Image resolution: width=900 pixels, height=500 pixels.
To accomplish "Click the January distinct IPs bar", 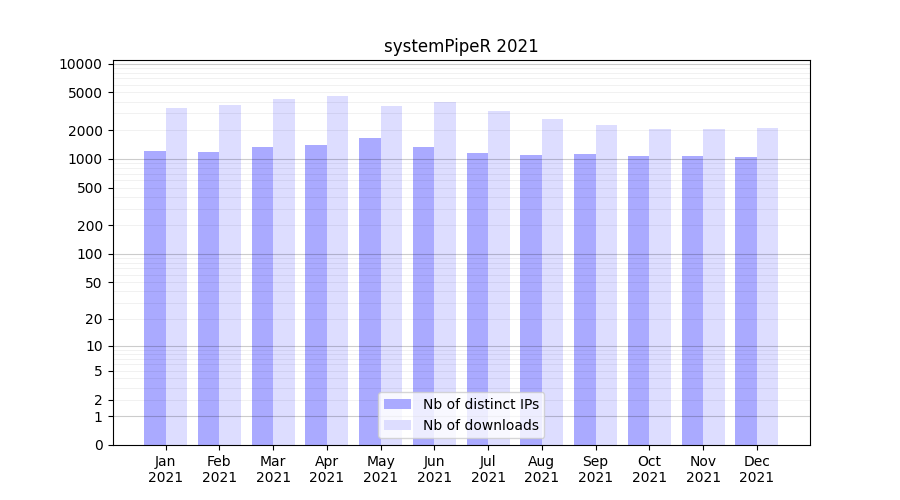I will point(155,298).
